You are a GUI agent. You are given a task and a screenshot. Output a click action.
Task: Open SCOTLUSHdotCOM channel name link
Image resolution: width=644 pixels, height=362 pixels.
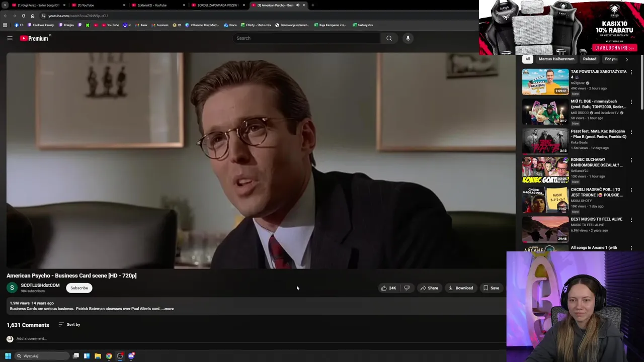[x=40, y=285]
